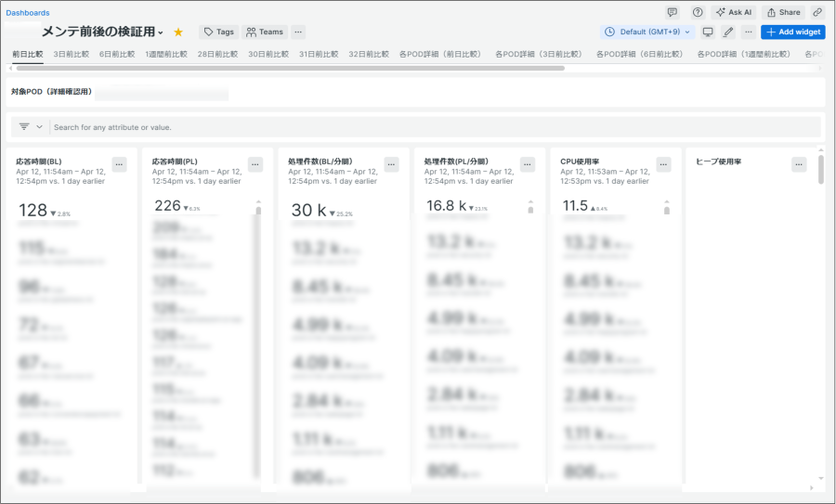This screenshot has height=504, width=836.
Task: Select the 30日前比較 tab
Action: [x=268, y=55]
